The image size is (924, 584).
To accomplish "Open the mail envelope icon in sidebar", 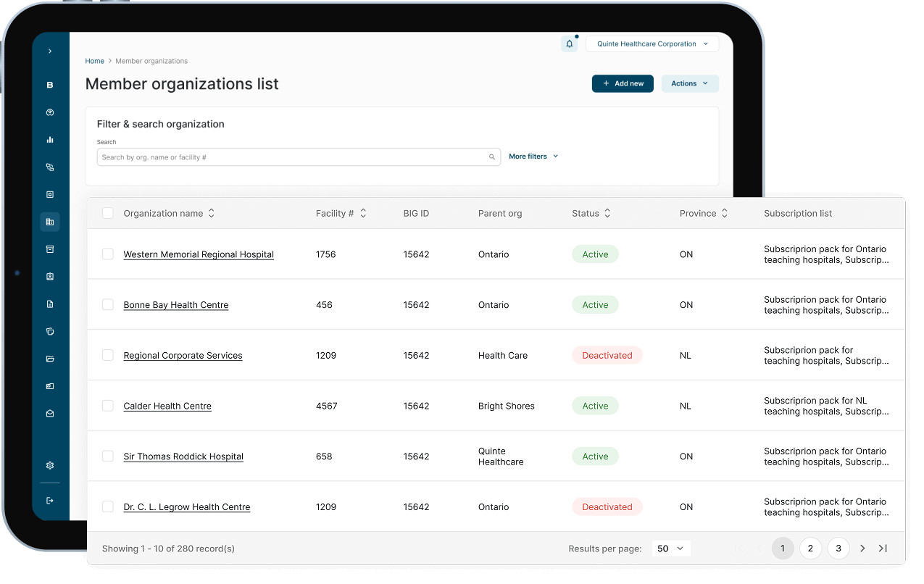I will point(50,414).
